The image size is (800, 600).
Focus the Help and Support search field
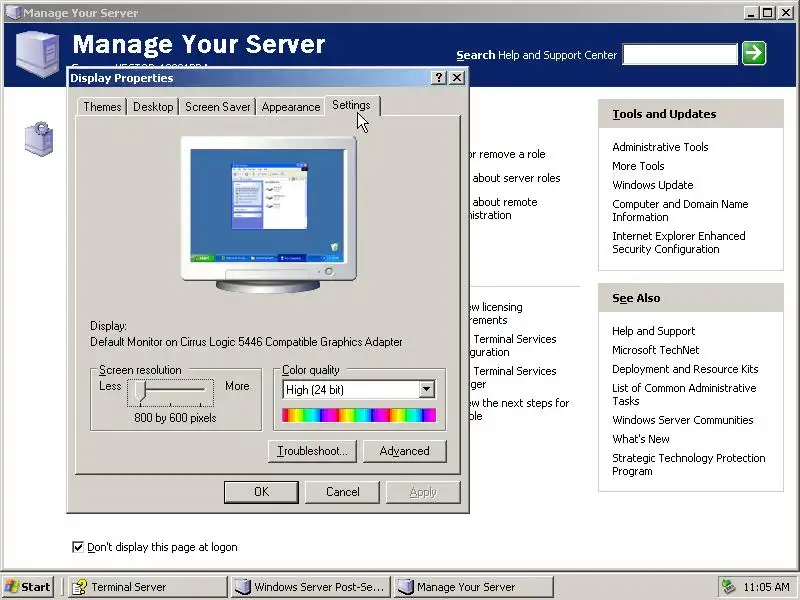[680, 54]
